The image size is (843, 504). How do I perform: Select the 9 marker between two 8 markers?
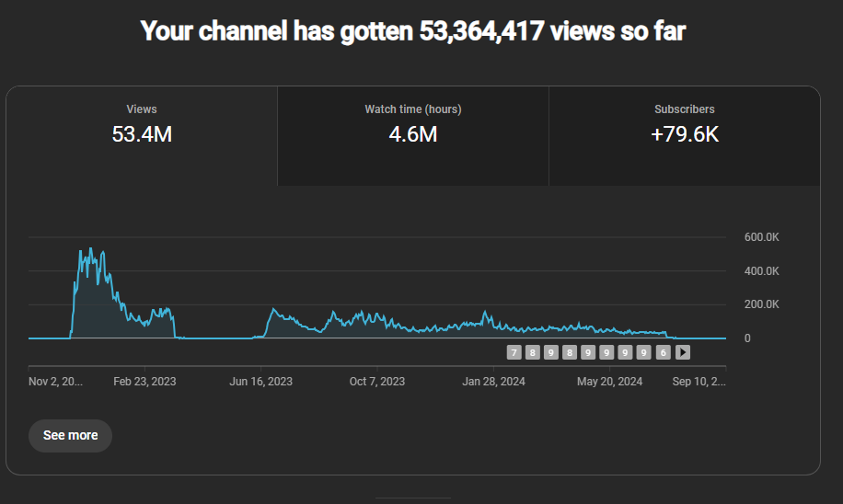click(x=550, y=352)
